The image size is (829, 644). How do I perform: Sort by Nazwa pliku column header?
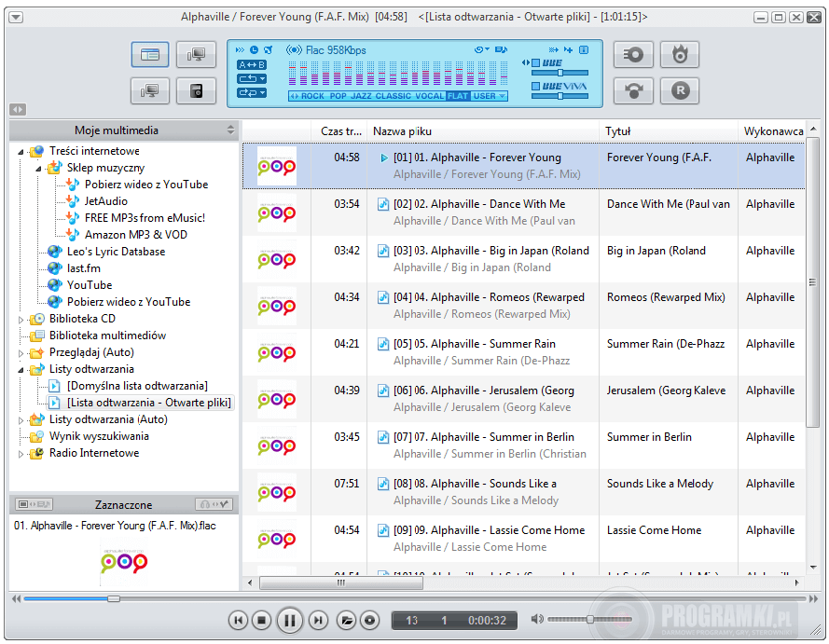tap(483, 131)
